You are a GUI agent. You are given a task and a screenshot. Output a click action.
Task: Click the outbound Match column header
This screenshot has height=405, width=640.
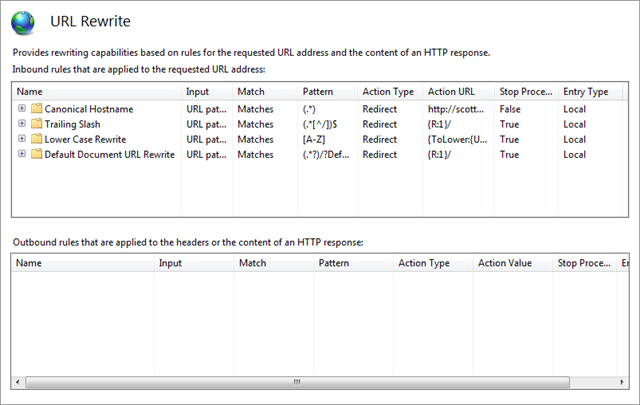pyautogui.click(x=273, y=263)
